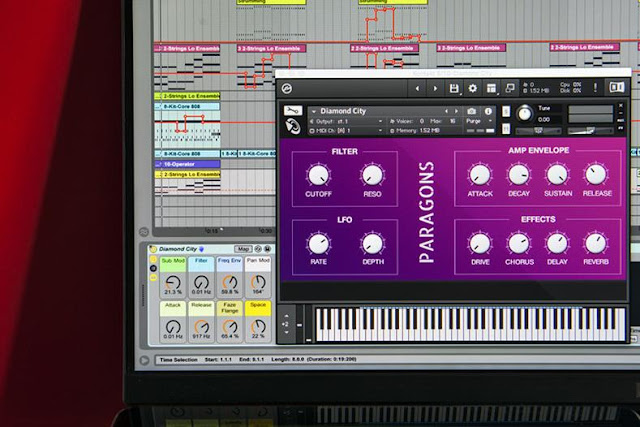640x427 pixels.
Task: Click the instrument icon below the wrench
Action: click(x=293, y=126)
